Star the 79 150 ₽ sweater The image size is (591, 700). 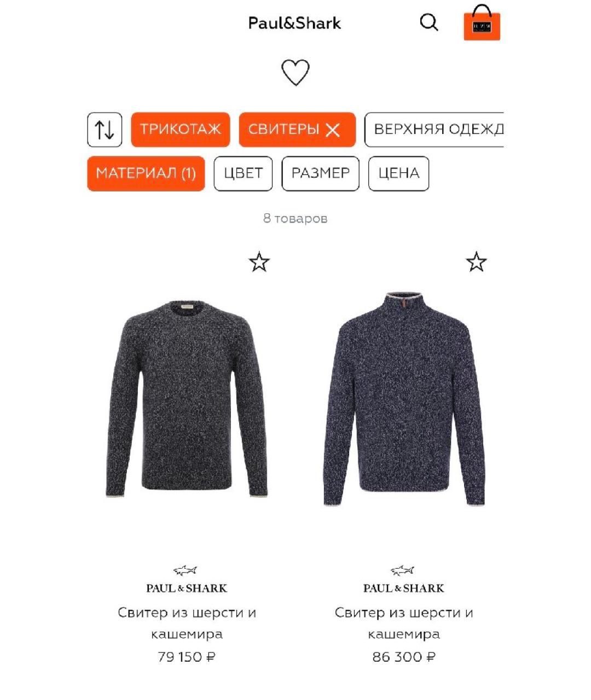[x=259, y=262]
